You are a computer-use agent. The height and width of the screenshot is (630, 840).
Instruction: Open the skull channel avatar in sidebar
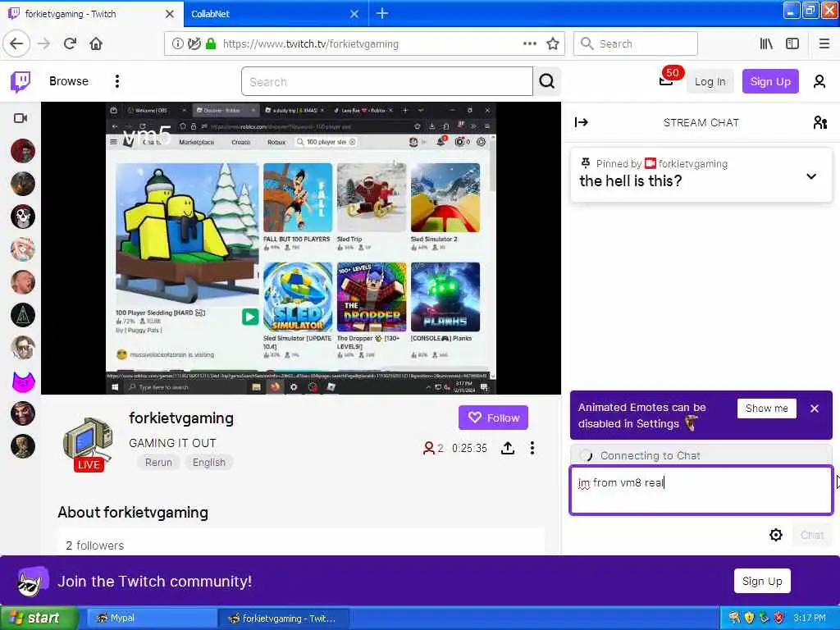click(23, 217)
